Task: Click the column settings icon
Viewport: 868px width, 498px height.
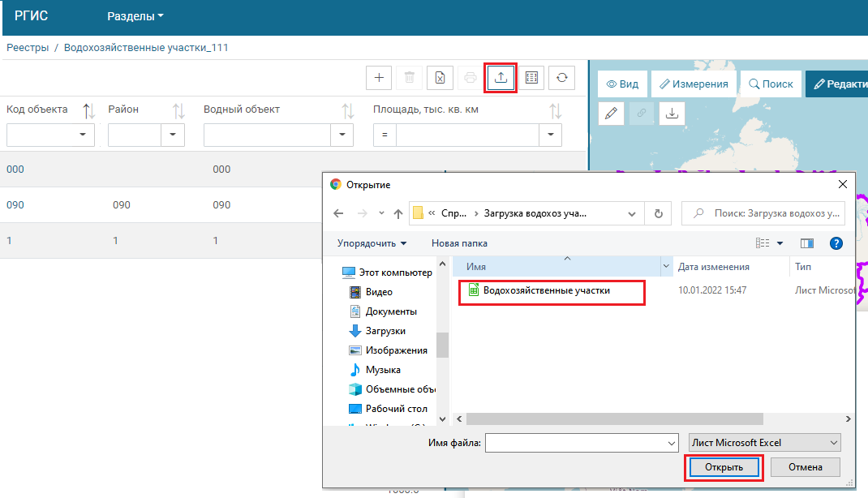Action: click(x=531, y=78)
